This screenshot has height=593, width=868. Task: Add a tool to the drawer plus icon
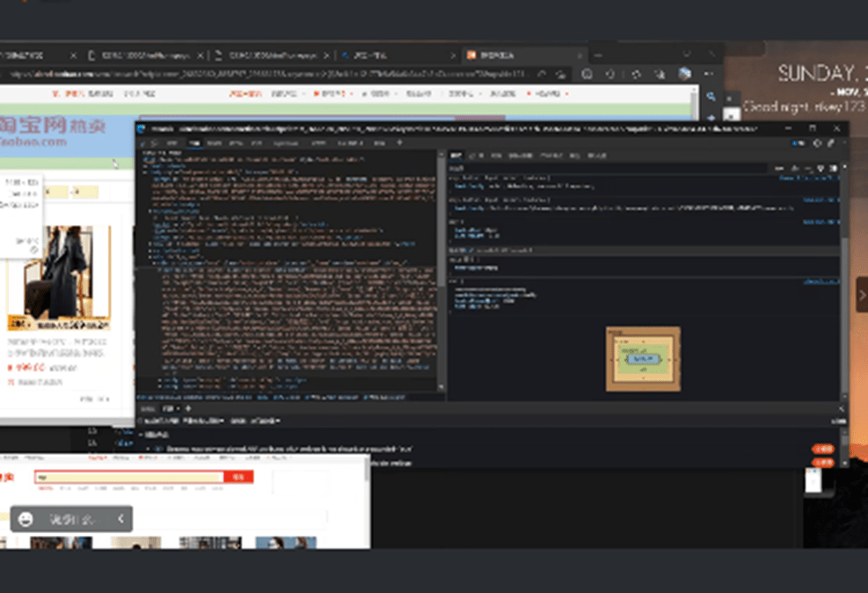pyautogui.click(x=188, y=408)
